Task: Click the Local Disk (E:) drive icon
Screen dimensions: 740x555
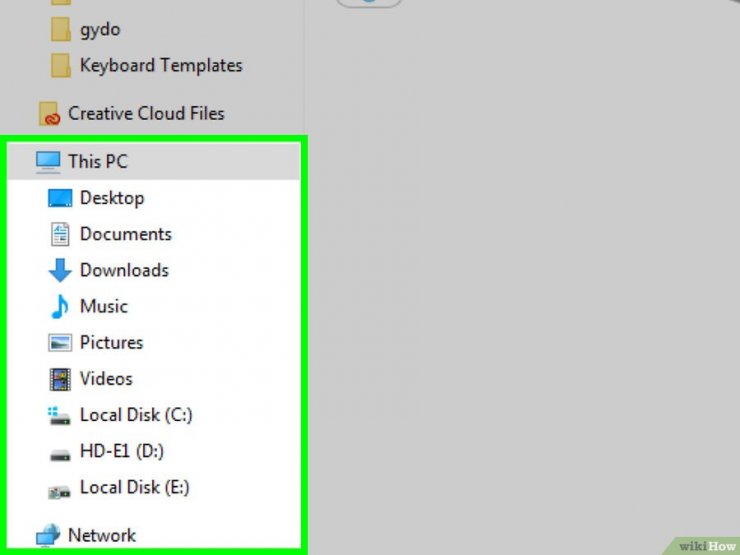Action: 60,489
